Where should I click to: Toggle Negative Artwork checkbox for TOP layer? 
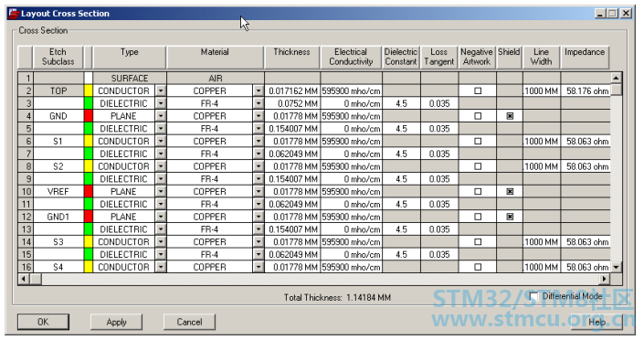478,90
